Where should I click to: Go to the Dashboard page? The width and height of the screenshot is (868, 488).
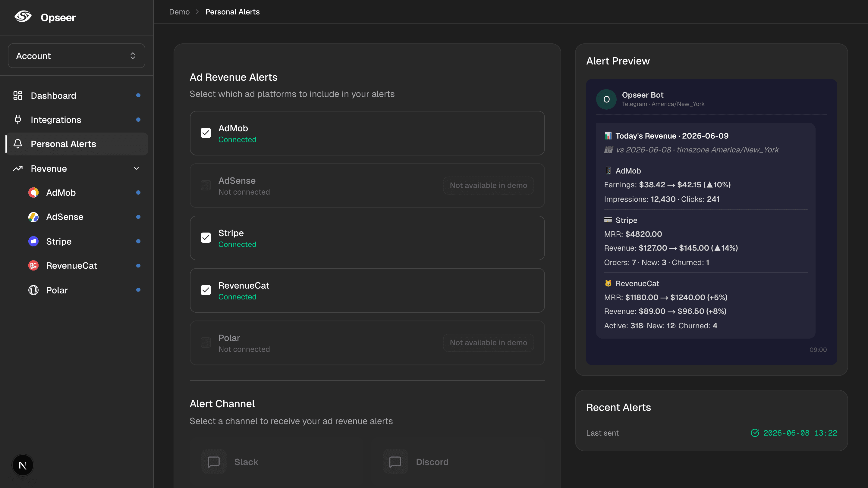tap(77, 96)
